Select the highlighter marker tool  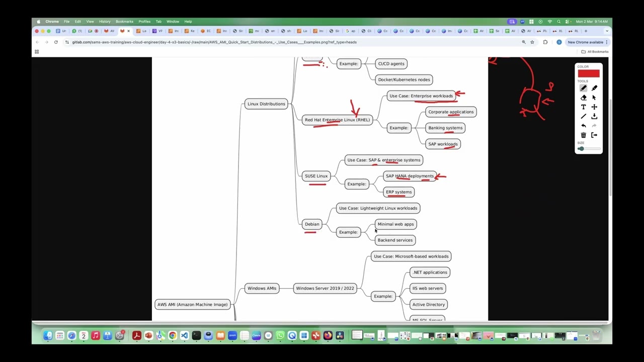(594, 88)
